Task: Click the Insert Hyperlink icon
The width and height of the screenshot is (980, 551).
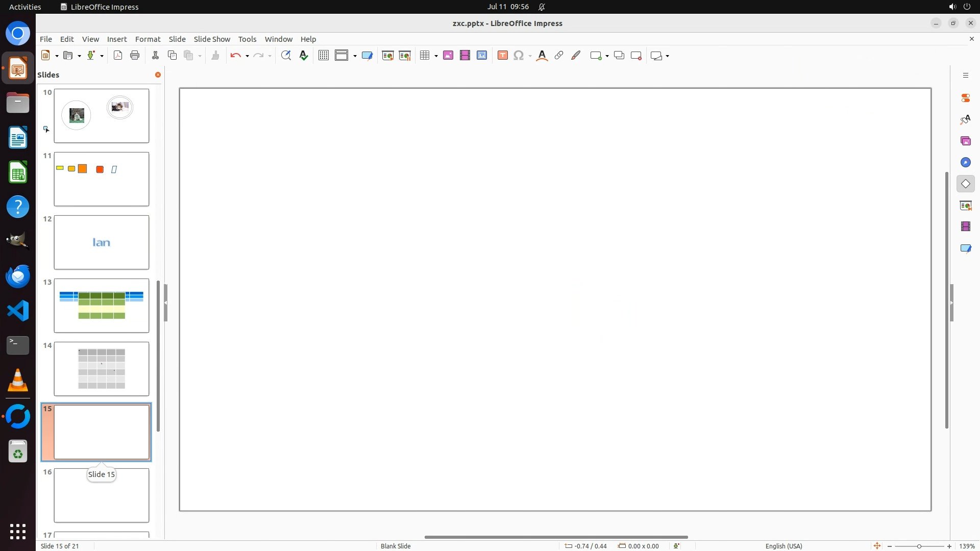Action: click(x=559, y=56)
